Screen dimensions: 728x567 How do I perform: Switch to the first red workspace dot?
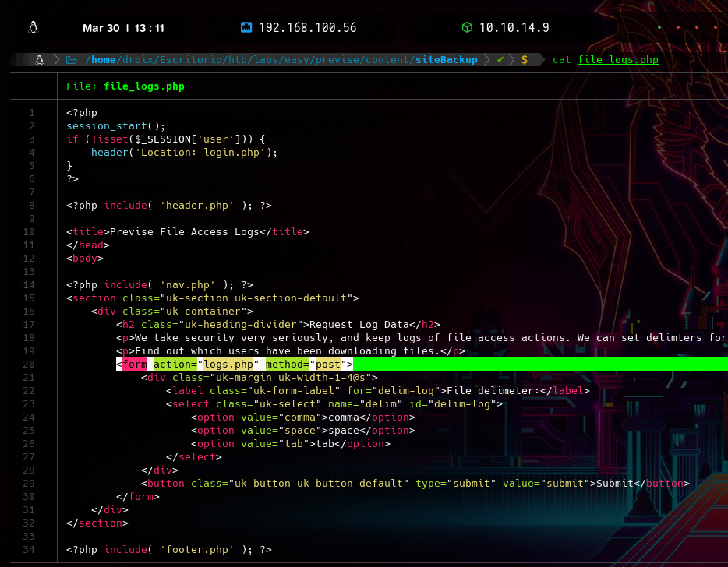click(x=678, y=28)
